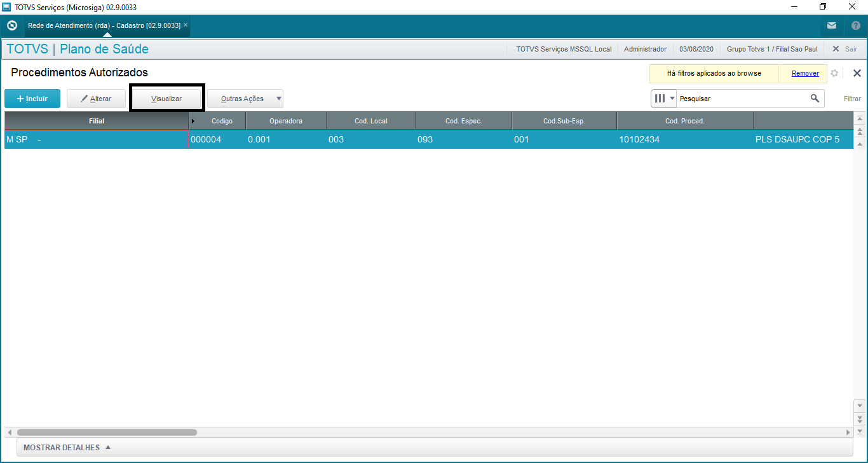
Task: Restore down the TOTVS Serviços window
Action: tap(824, 7)
